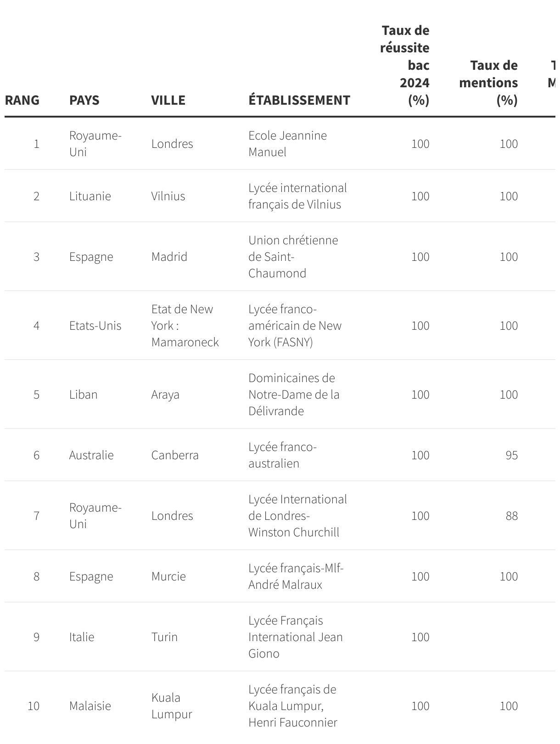
Task: Click the Lituanie country cell
Action: click(x=90, y=196)
